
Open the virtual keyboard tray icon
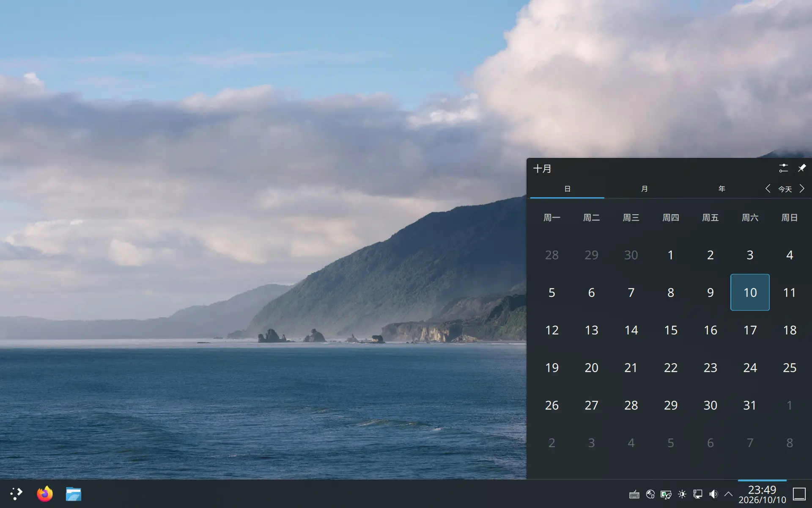click(634, 494)
